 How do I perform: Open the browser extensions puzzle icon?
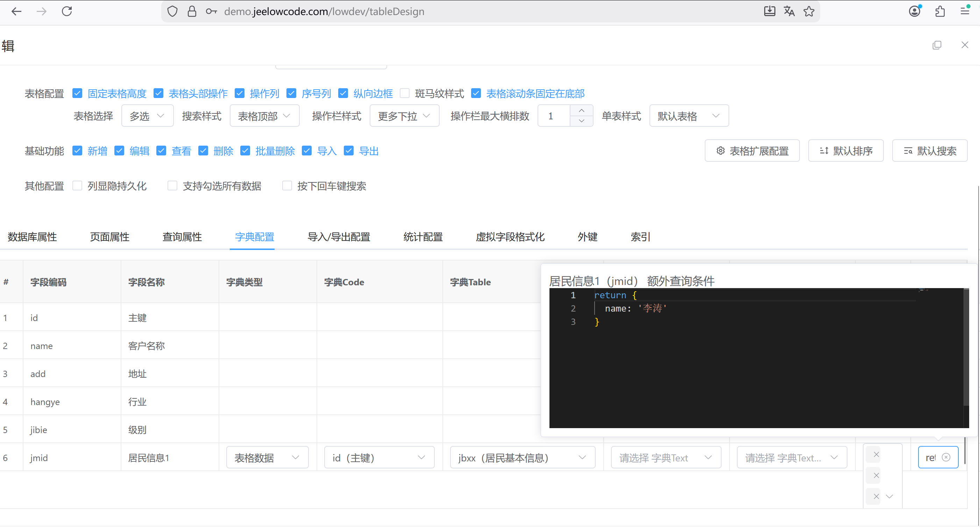(x=940, y=11)
